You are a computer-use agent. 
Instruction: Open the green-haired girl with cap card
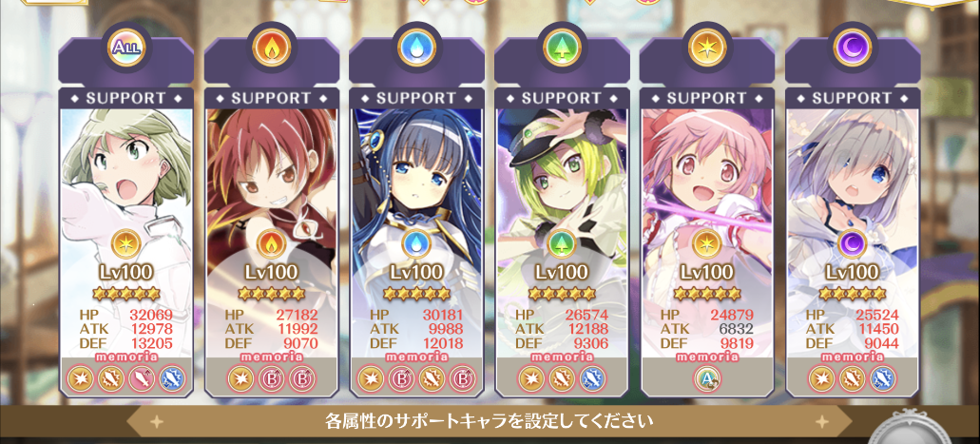562,242
